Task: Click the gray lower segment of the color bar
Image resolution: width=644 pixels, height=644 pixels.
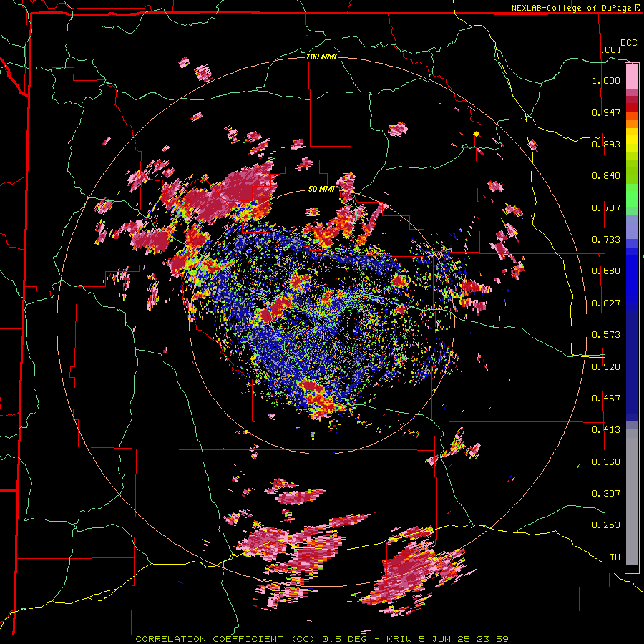Action: click(632, 497)
